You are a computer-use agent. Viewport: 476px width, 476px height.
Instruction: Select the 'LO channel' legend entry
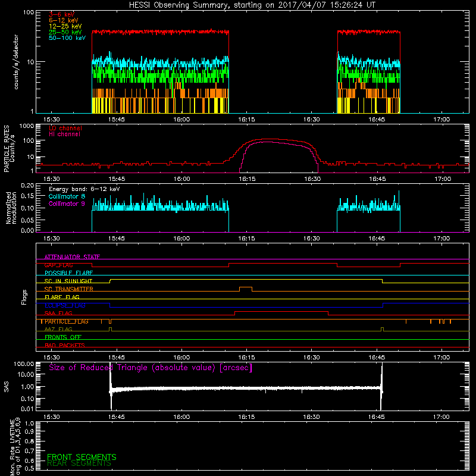pyautogui.click(x=65, y=128)
